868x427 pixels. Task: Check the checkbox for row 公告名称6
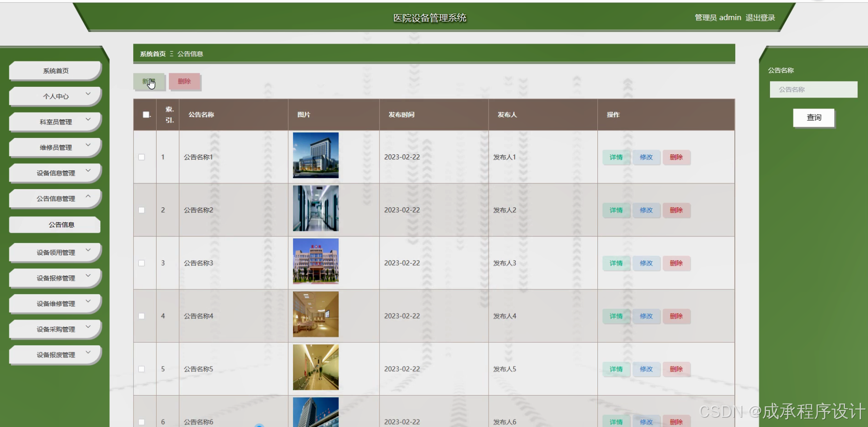click(x=142, y=422)
